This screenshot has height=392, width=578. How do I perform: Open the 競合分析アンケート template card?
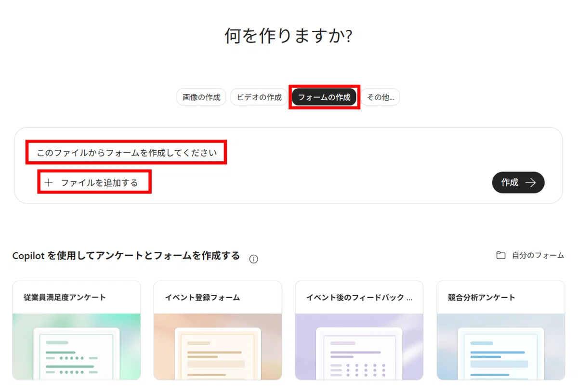coord(501,330)
